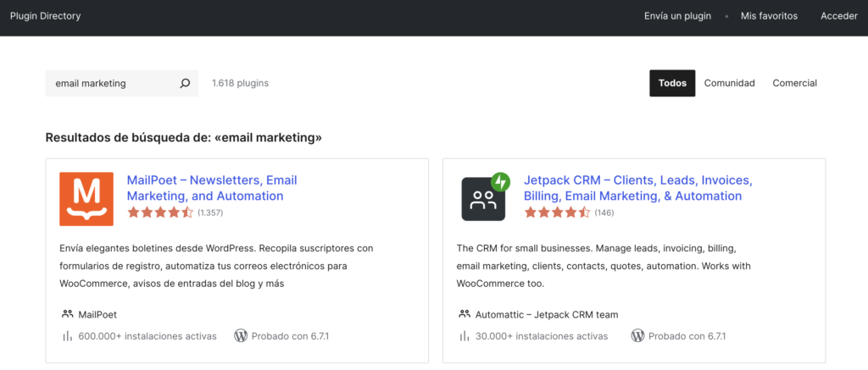Screen dimensions: 868x370
Task: Switch to the Comercial filter
Action: point(794,84)
